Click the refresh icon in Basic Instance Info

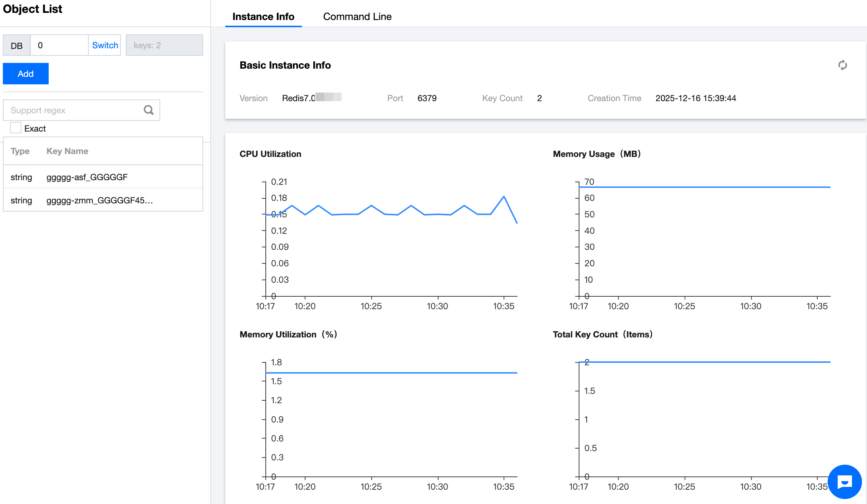(842, 65)
